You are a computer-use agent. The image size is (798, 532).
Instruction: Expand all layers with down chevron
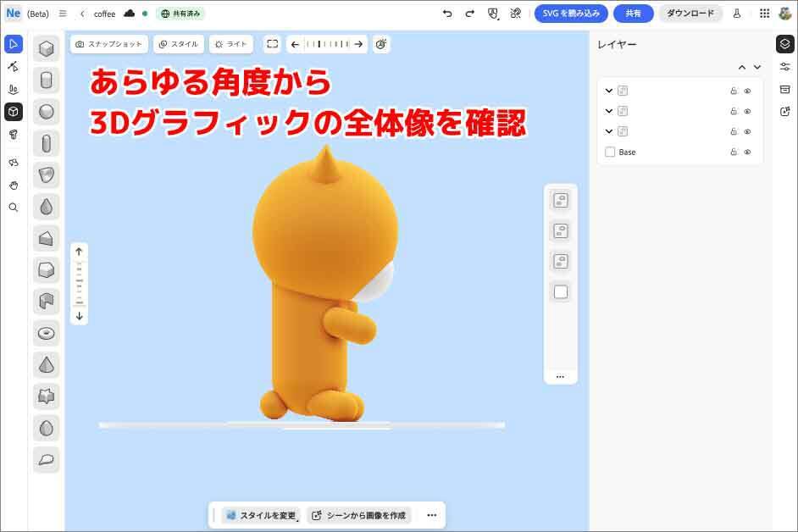pyautogui.click(x=757, y=67)
